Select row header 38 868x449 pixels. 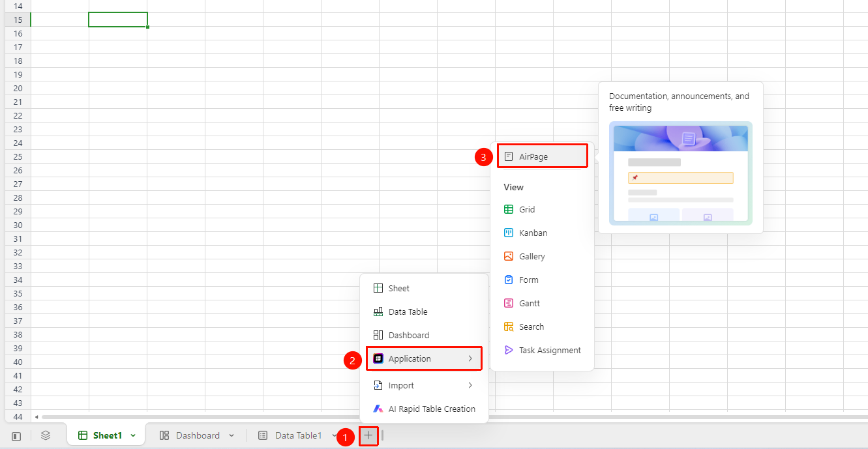(x=18, y=334)
